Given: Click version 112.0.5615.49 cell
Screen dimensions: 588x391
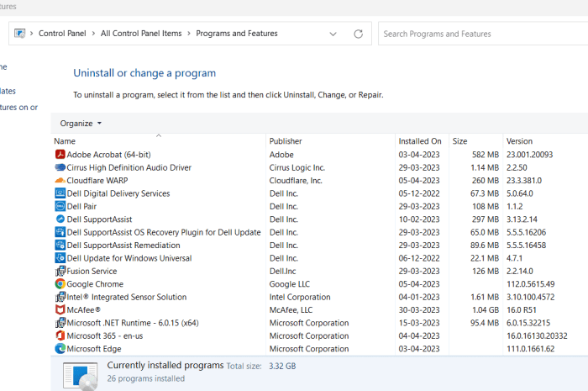Looking at the screenshot, I should pyautogui.click(x=530, y=284).
